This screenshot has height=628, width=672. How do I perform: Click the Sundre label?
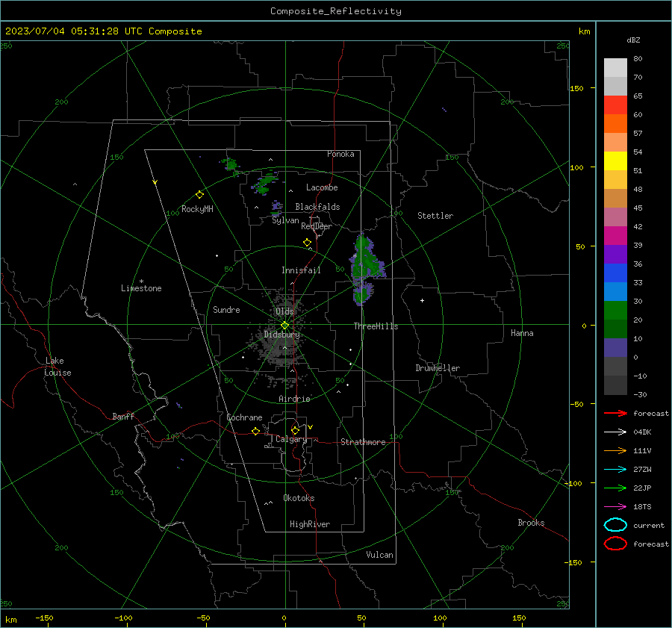(226, 309)
